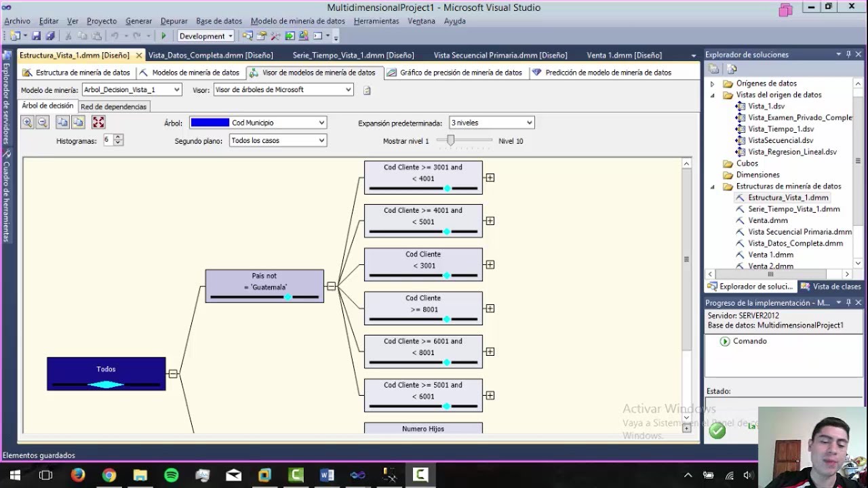Switch to Vista_Datos_Completa.dmm document tab
Screen dimensions: 868x488
pyautogui.click(x=210, y=56)
